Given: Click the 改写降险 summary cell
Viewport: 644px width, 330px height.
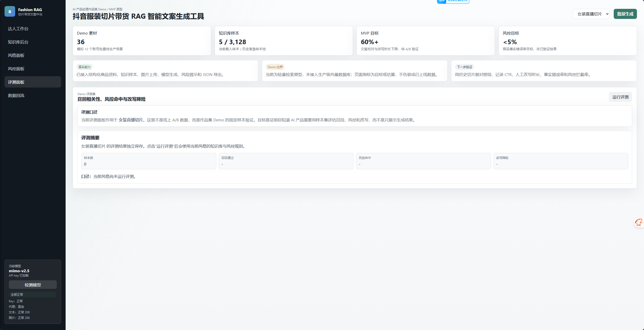Looking at the screenshot, I should (x=561, y=161).
